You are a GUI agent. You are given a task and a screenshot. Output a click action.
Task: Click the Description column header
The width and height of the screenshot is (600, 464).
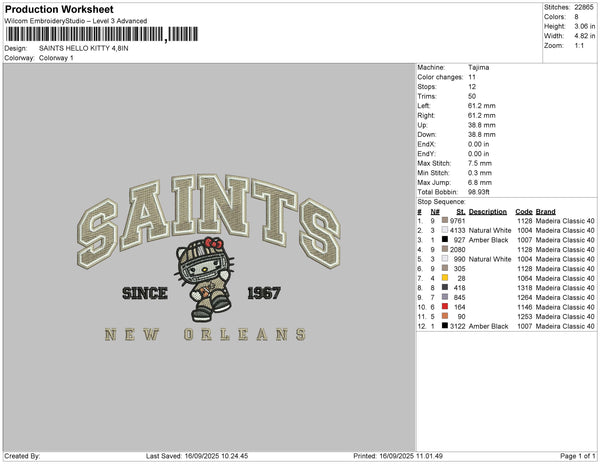[488, 212]
